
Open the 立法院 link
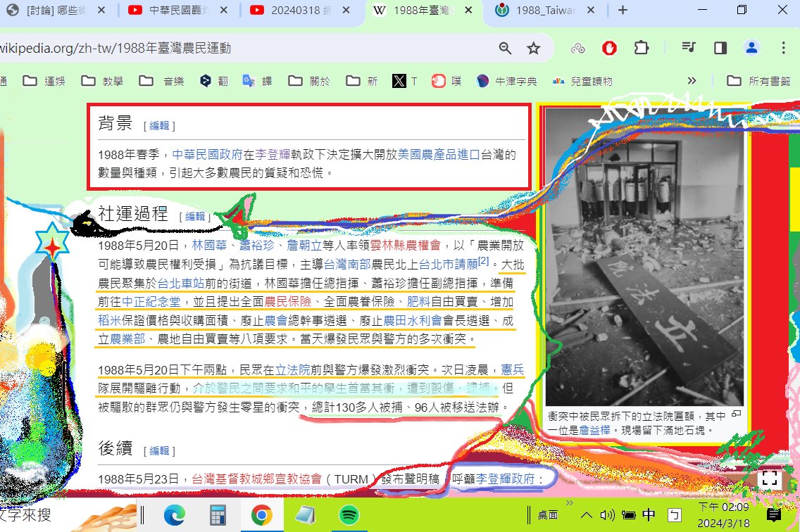pos(292,369)
